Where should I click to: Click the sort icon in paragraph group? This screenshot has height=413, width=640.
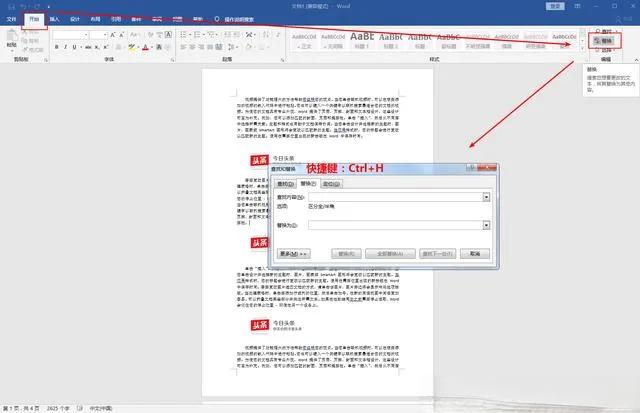pos(266,35)
